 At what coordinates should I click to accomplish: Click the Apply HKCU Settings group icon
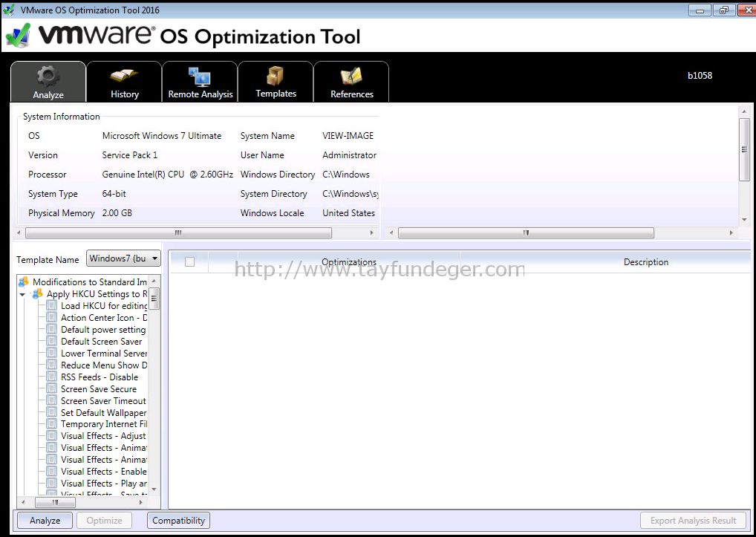(x=38, y=293)
